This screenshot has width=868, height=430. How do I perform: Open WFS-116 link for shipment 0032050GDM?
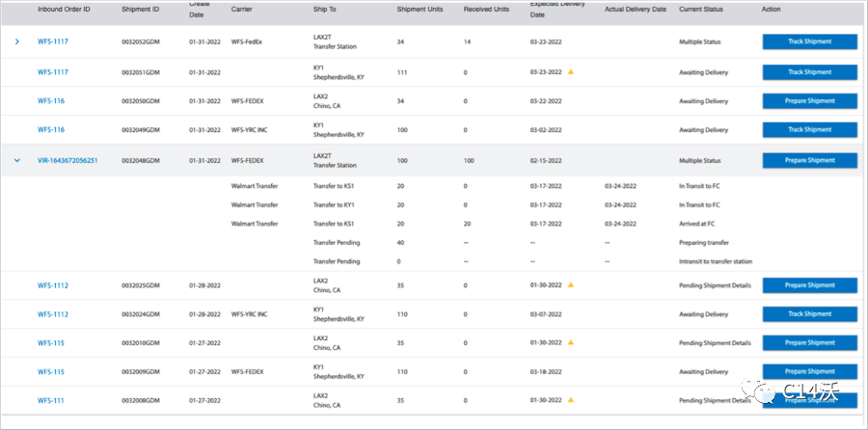pos(51,101)
